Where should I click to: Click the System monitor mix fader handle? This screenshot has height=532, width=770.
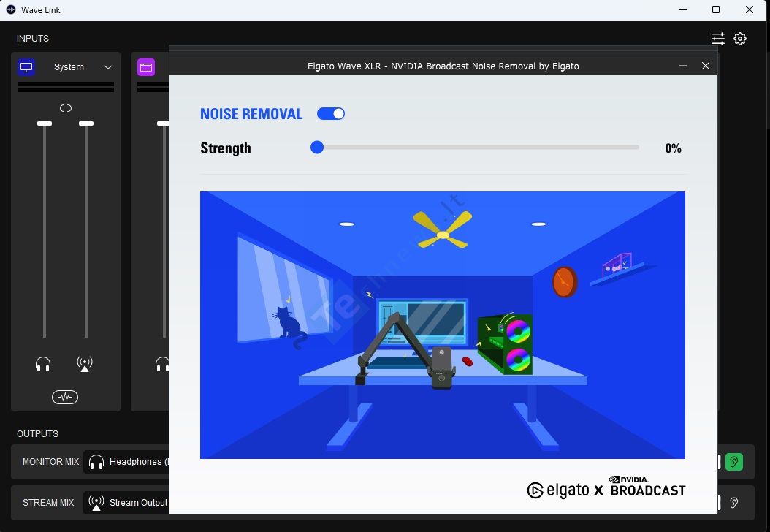pos(44,123)
